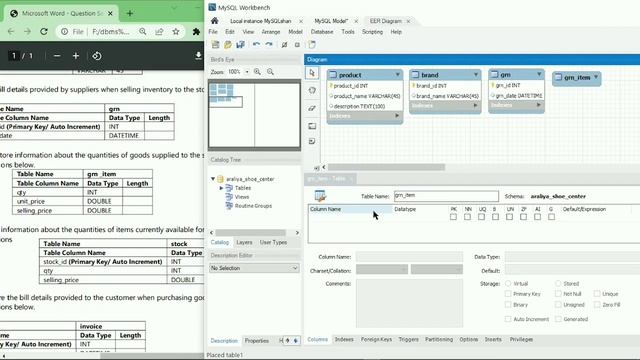Rotate the PDF document
The image size is (640, 360).
(x=97, y=56)
